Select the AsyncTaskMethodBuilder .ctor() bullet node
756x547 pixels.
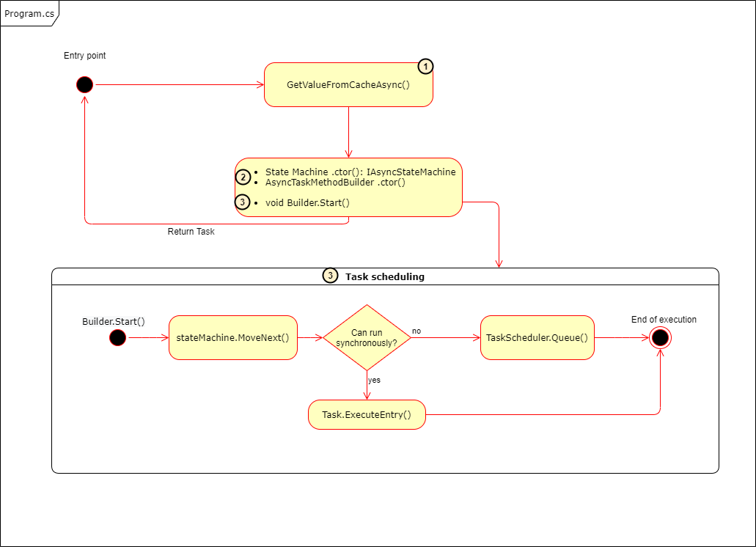click(335, 182)
